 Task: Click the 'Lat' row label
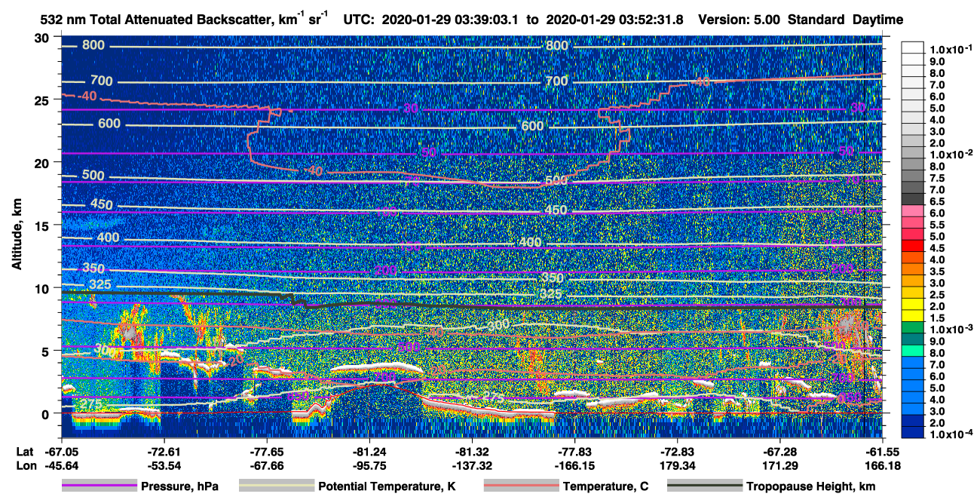click(24, 451)
